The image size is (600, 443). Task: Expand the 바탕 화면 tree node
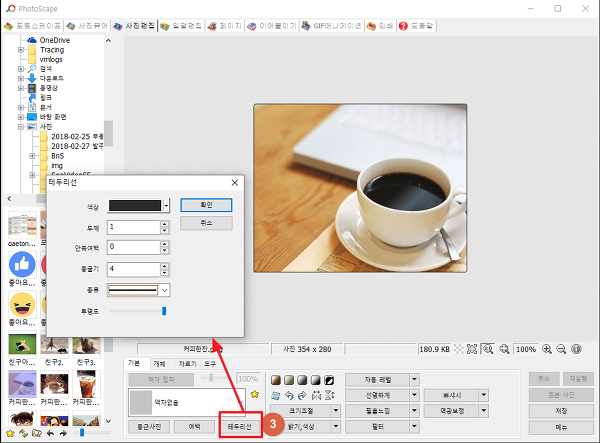(21, 117)
